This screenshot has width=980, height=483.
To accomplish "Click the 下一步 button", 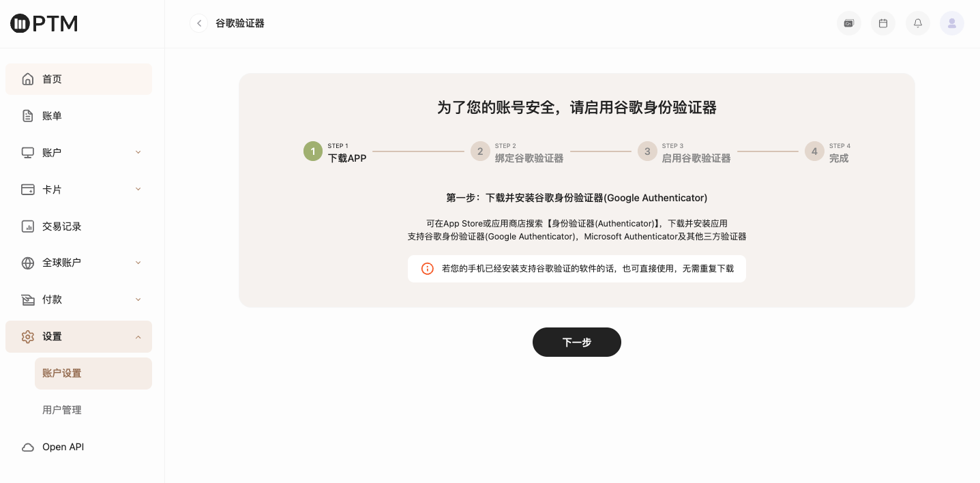I will [577, 342].
